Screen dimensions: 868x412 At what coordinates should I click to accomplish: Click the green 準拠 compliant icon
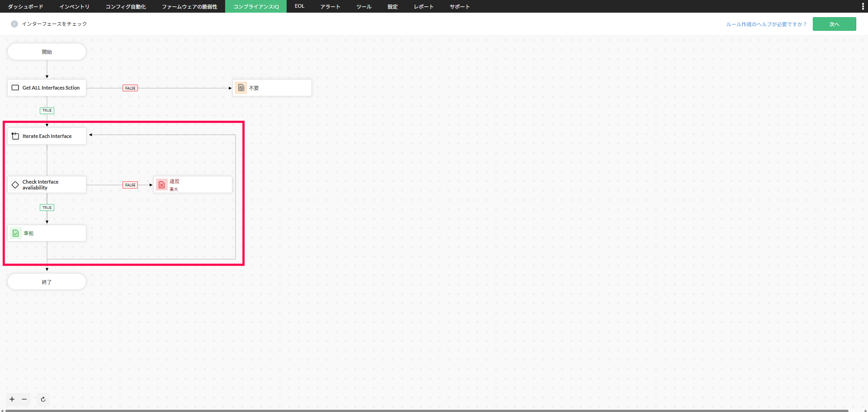click(x=16, y=233)
